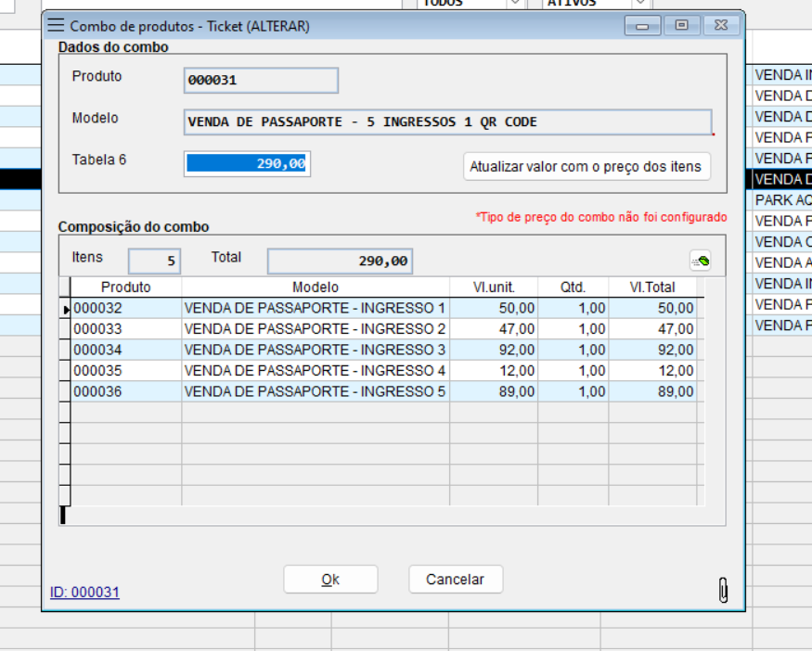The image size is (812, 651).
Task: Open the paperclip attachments icon
Action: 724,590
